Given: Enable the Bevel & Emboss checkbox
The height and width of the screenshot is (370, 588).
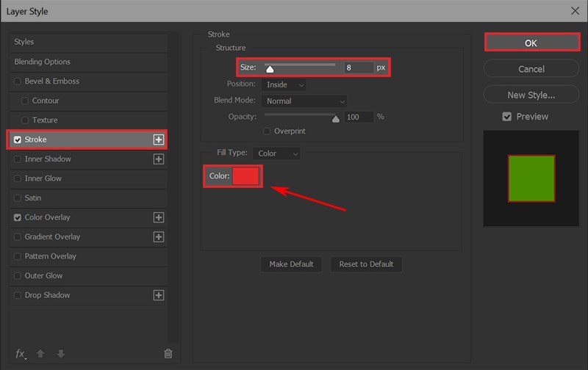Looking at the screenshot, I should coord(18,81).
